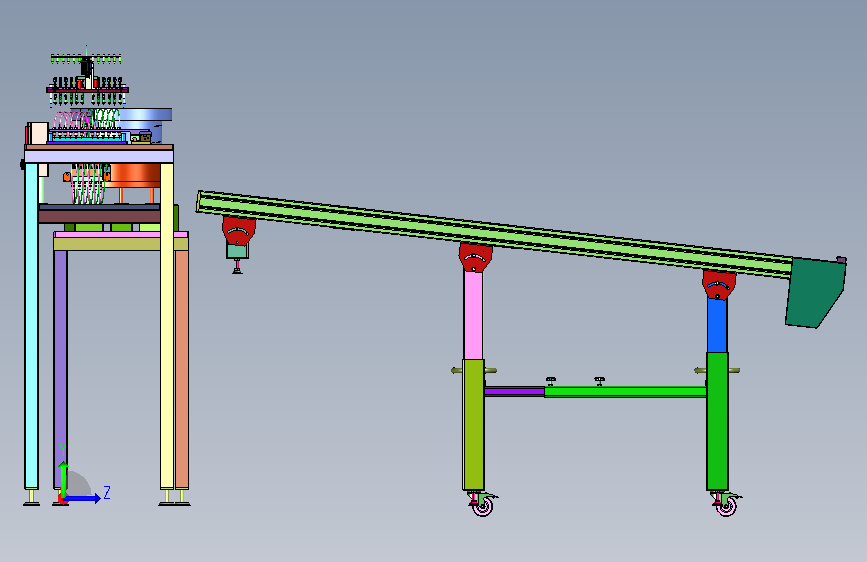The image size is (867, 562).
Task: Click the right knob on the green crossbar
Action: (x=599, y=381)
